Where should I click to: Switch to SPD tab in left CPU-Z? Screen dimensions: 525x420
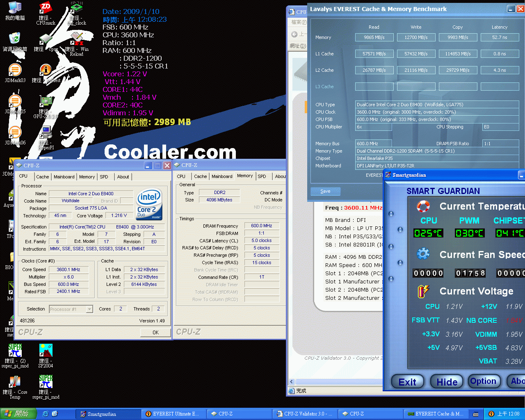coord(104,177)
